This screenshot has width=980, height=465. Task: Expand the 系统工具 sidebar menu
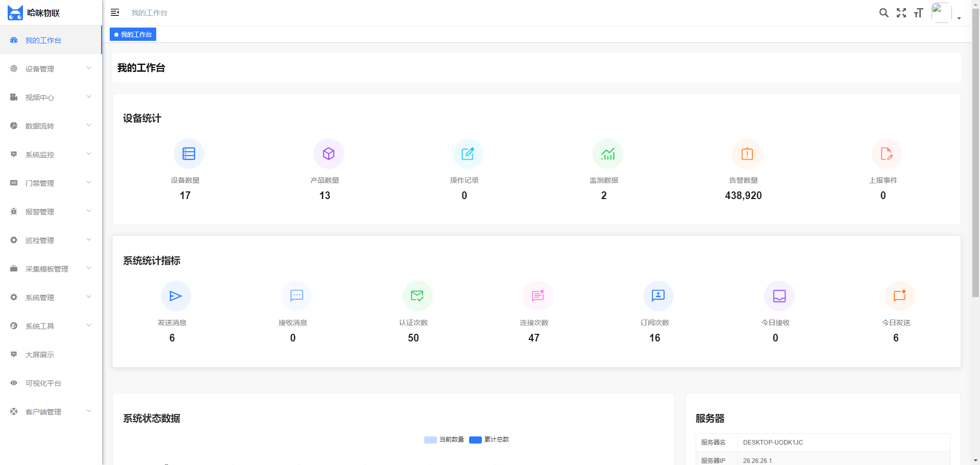point(51,326)
